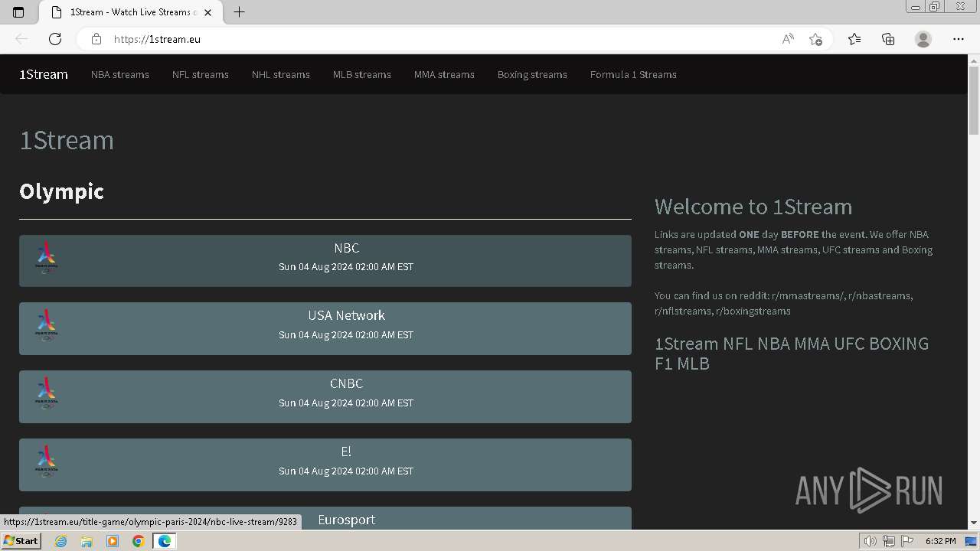Click Paris 2024 logo on CNBC card
This screenshot has height=551, width=980.
tap(47, 393)
